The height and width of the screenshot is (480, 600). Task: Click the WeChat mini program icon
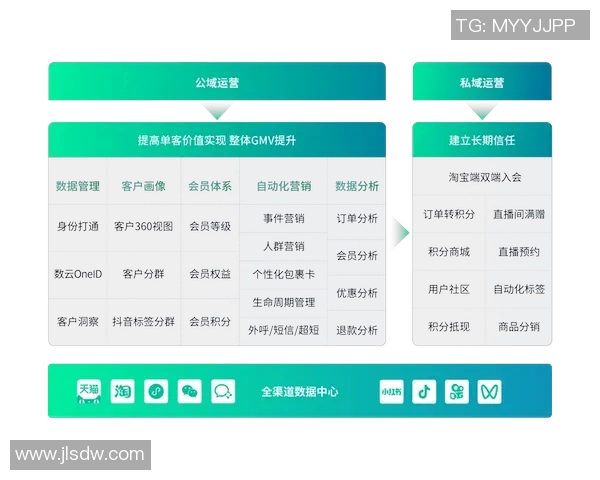156,391
